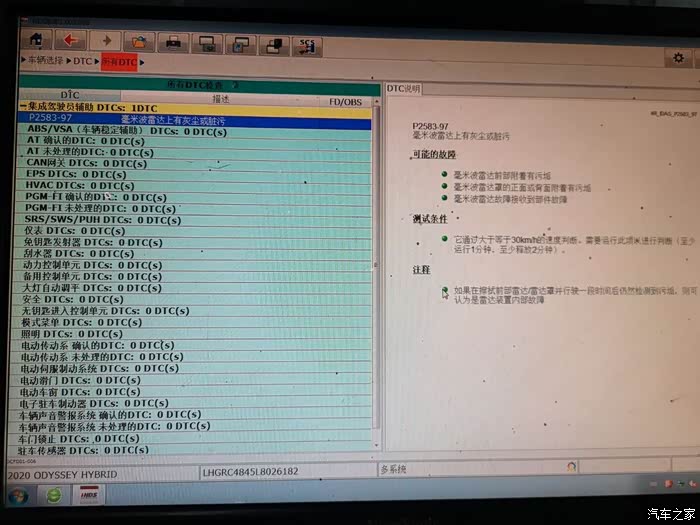The image size is (700, 525).
Task: Click the printer icon
Action: 173,43
